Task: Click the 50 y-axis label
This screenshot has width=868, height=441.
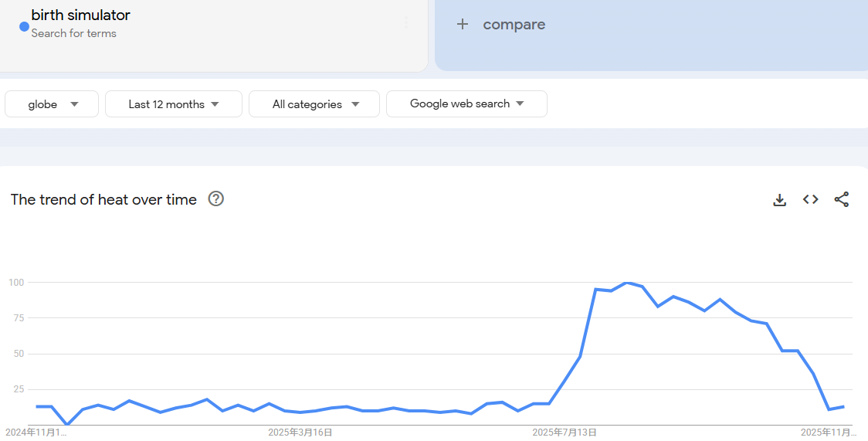Action: [19, 354]
